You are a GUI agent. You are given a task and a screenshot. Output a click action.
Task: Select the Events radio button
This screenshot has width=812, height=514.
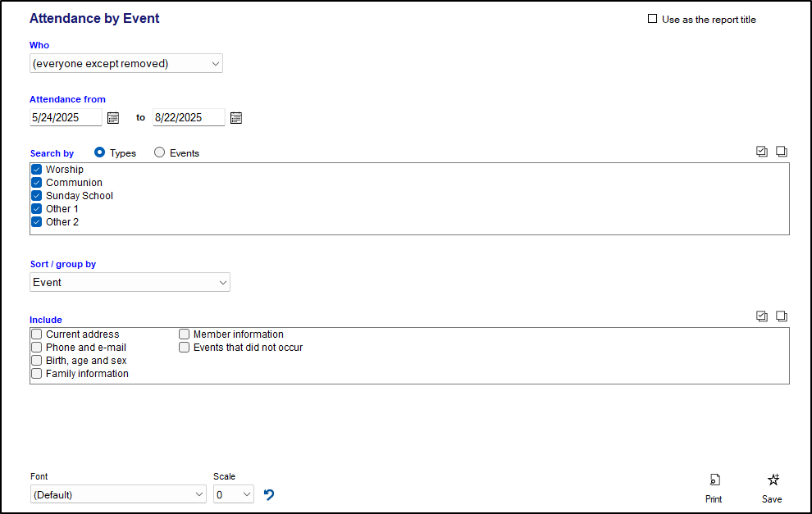160,152
